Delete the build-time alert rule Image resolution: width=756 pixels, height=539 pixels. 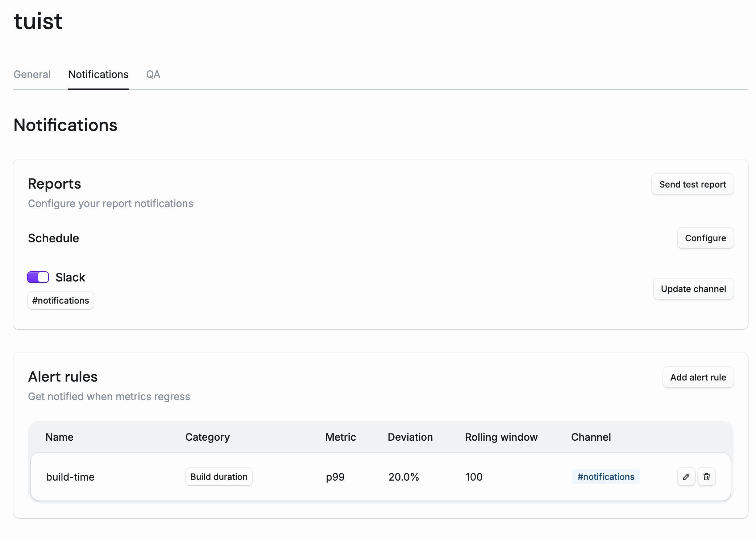pyautogui.click(x=707, y=477)
